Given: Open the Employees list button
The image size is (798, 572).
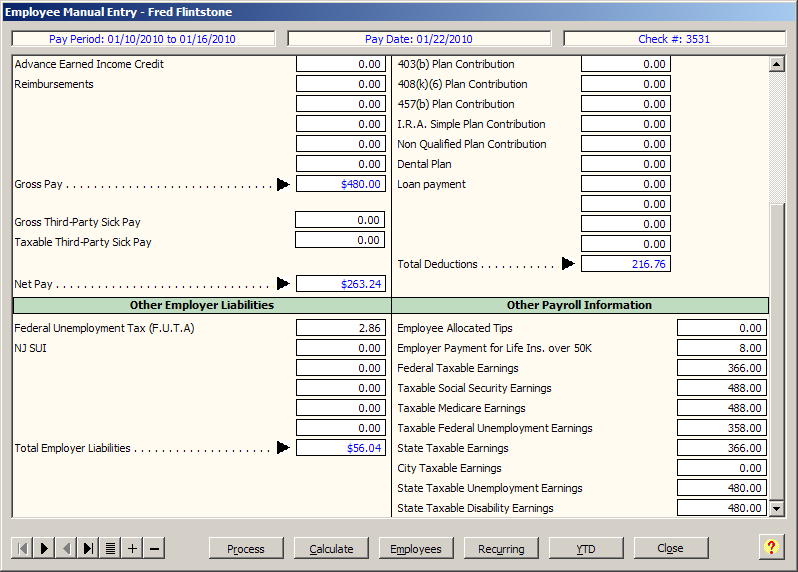Looking at the screenshot, I should (416, 548).
